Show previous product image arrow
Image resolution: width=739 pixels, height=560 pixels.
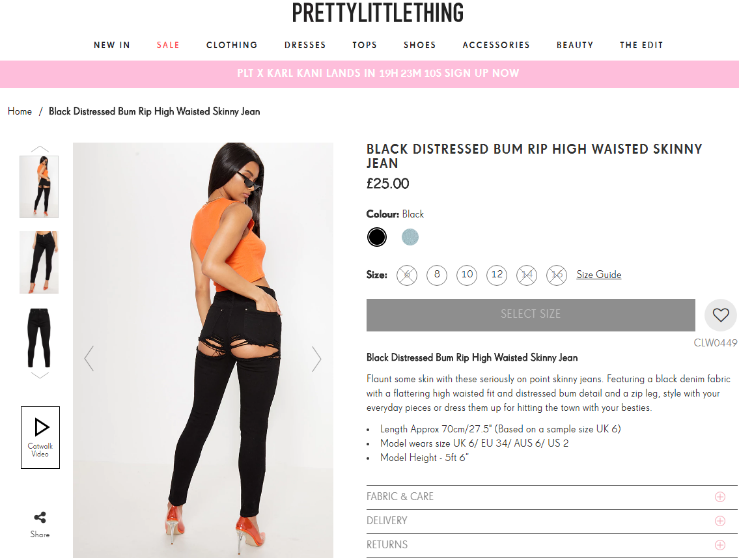pos(89,359)
